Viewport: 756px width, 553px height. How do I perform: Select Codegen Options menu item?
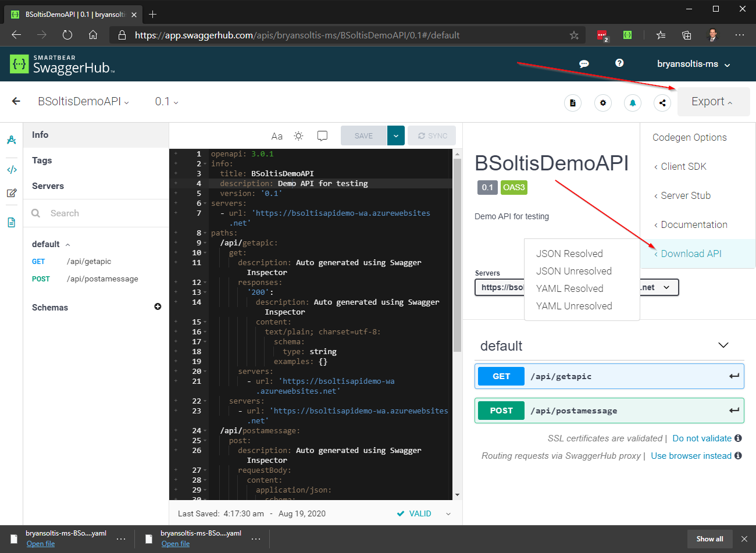pyautogui.click(x=690, y=137)
